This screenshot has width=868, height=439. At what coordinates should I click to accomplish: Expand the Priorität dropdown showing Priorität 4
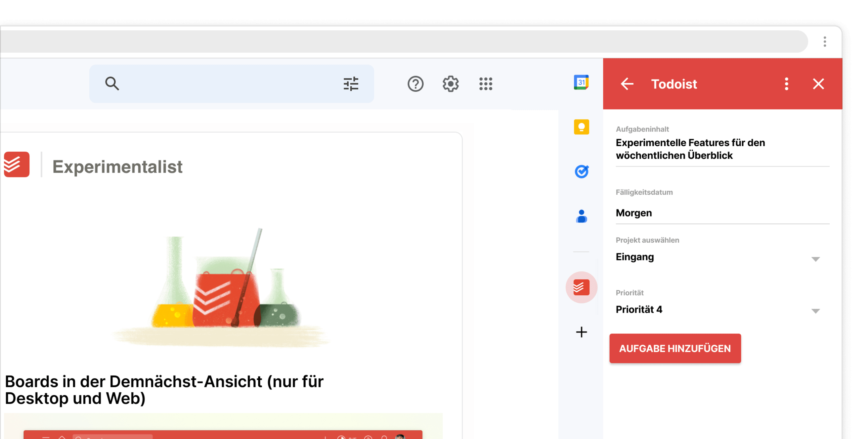pyautogui.click(x=722, y=310)
